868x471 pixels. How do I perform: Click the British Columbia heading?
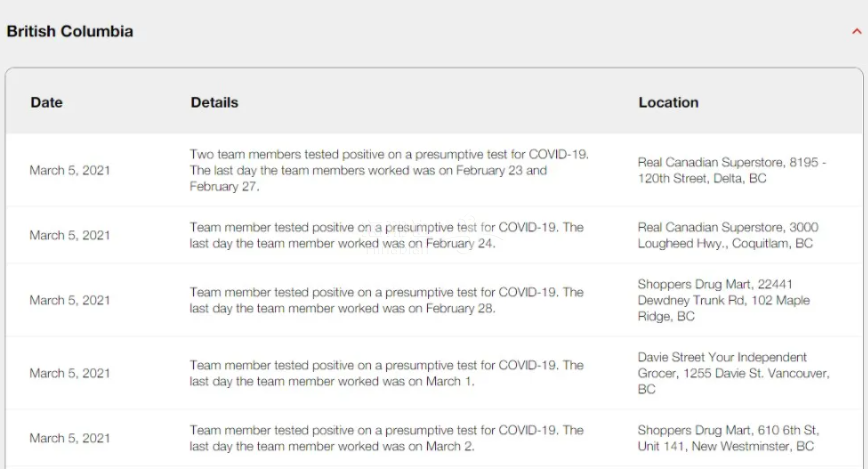coord(70,32)
